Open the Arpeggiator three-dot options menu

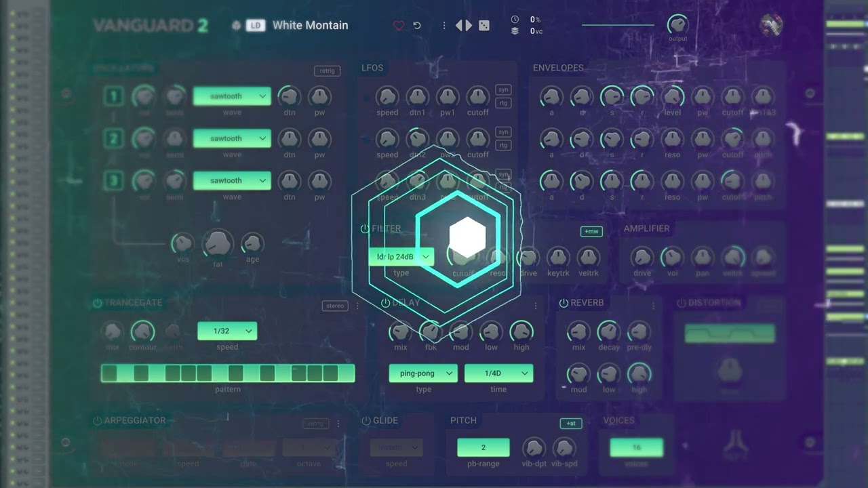(x=338, y=424)
